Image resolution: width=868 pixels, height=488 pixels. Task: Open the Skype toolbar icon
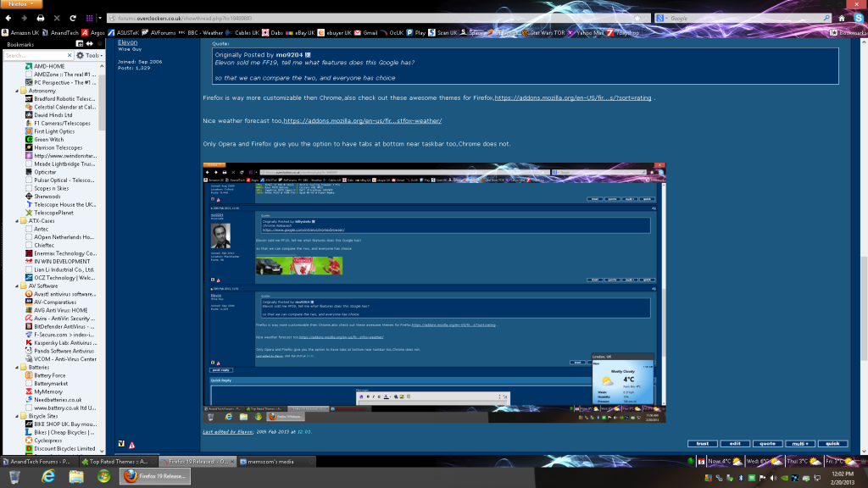[x=859, y=19]
